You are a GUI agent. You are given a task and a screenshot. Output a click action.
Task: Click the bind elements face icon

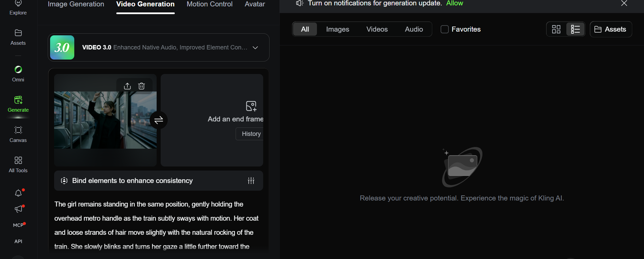coord(64,181)
